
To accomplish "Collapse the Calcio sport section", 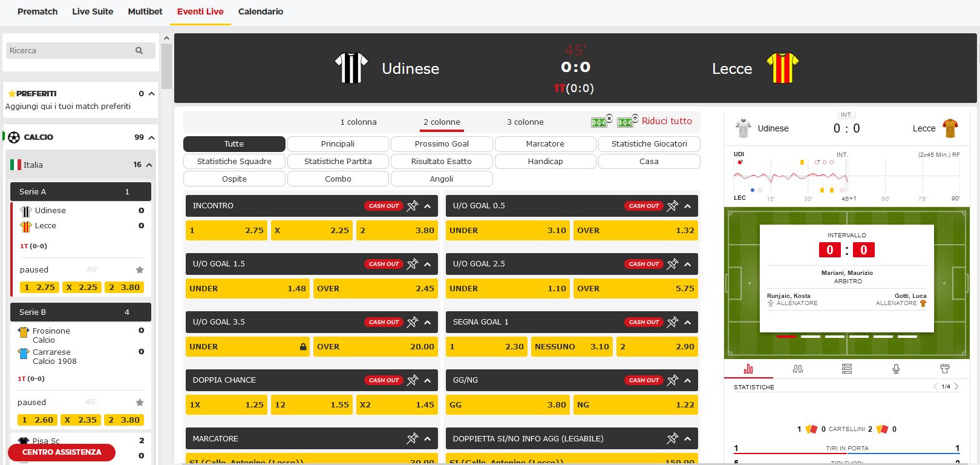I will point(151,137).
